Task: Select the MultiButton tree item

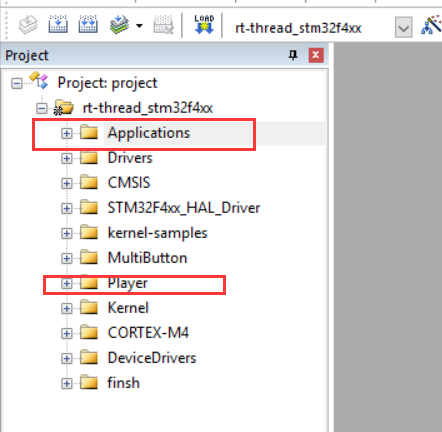Action: (x=147, y=258)
